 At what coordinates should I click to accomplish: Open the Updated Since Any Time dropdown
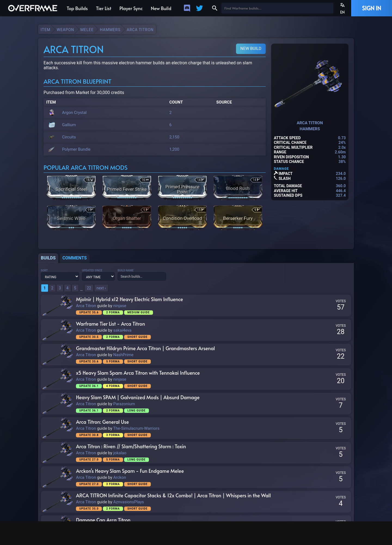pyautogui.click(x=98, y=277)
